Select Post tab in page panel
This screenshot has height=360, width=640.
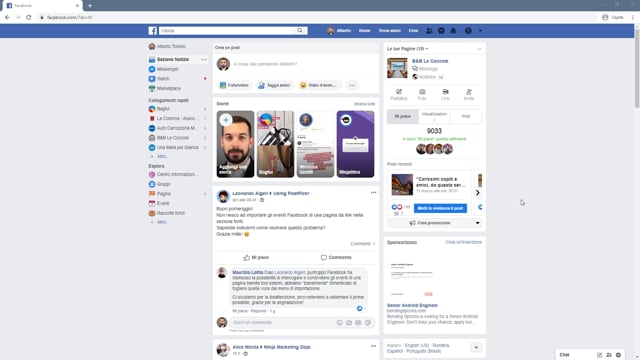coord(466,116)
